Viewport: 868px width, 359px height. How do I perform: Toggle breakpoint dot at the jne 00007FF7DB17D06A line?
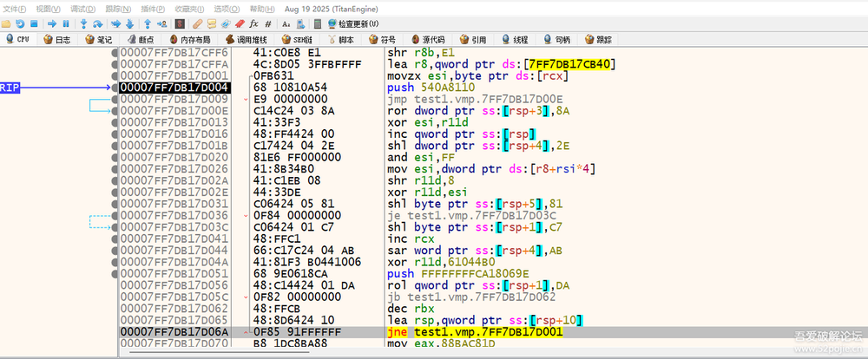pos(114,331)
